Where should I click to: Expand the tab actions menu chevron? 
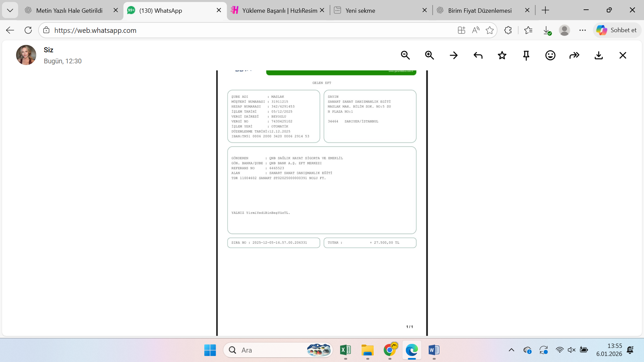click(10, 10)
